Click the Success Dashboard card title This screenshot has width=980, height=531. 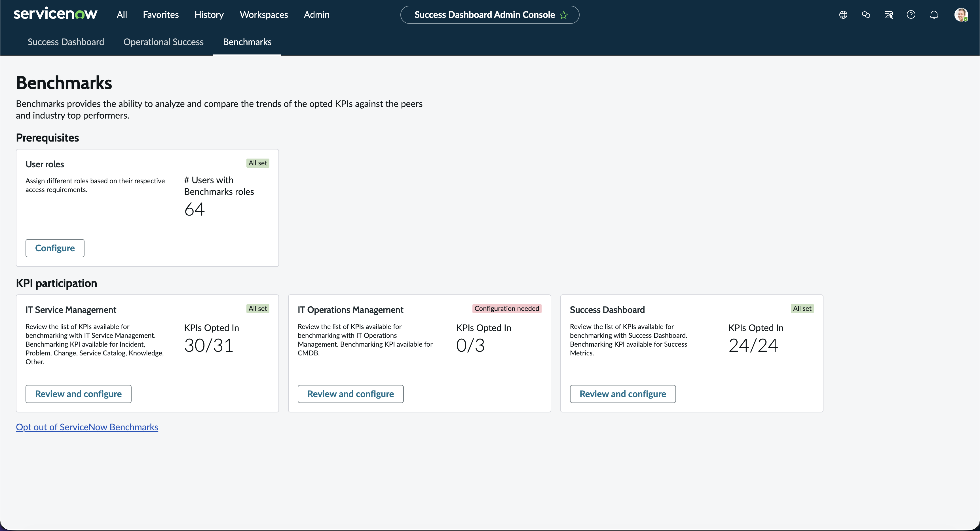[607, 310]
